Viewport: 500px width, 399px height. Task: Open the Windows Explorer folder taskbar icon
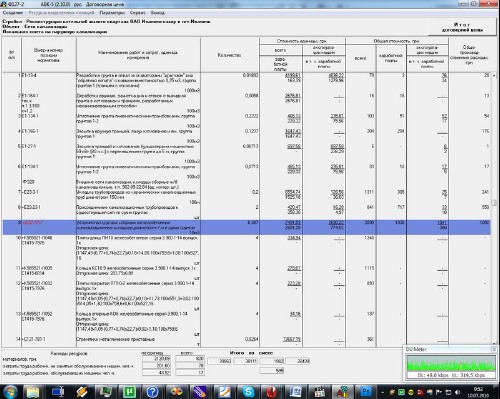(33, 392)
